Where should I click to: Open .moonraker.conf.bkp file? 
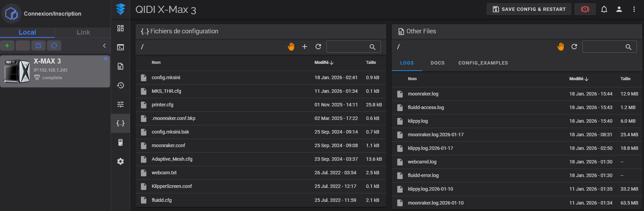(x=261, y=118)
